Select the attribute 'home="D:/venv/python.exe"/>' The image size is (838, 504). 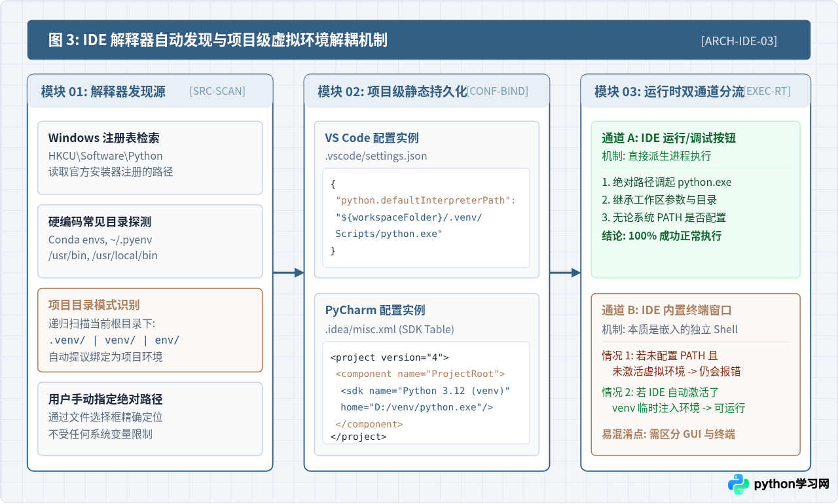tap(416, 407)
